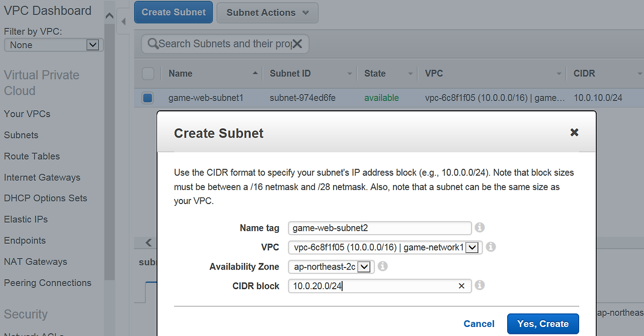Clear the subnet search box
This screenshot has width=644, height=336.
pyautogui.click(x=297, y=44)
